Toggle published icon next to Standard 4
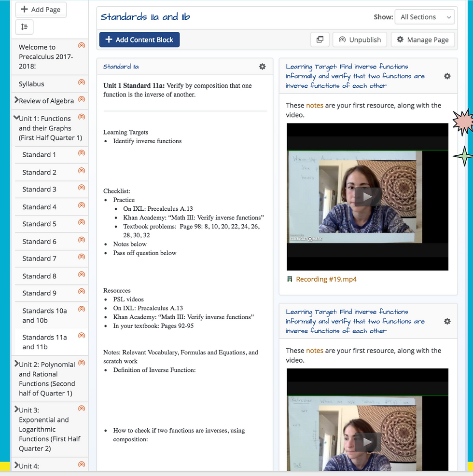The width and height of the screenshot is (473, 476). [x=82, y=205]
